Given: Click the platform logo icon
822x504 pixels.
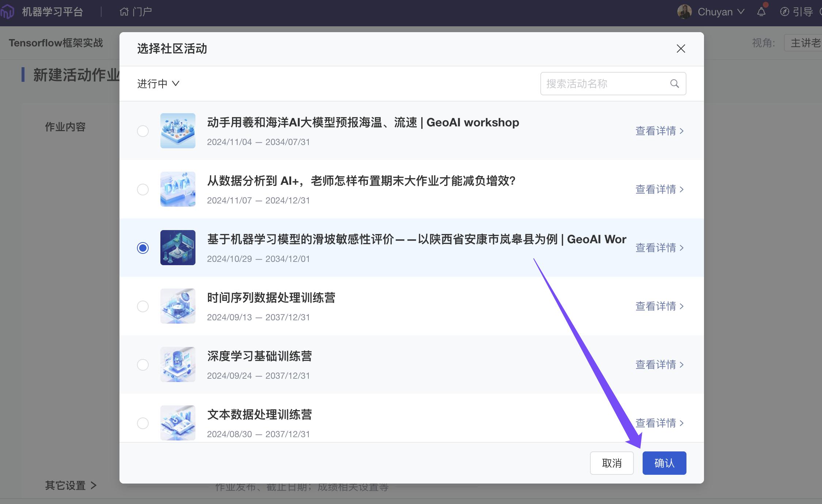Looking at the screenshot, I should (7, 12).
